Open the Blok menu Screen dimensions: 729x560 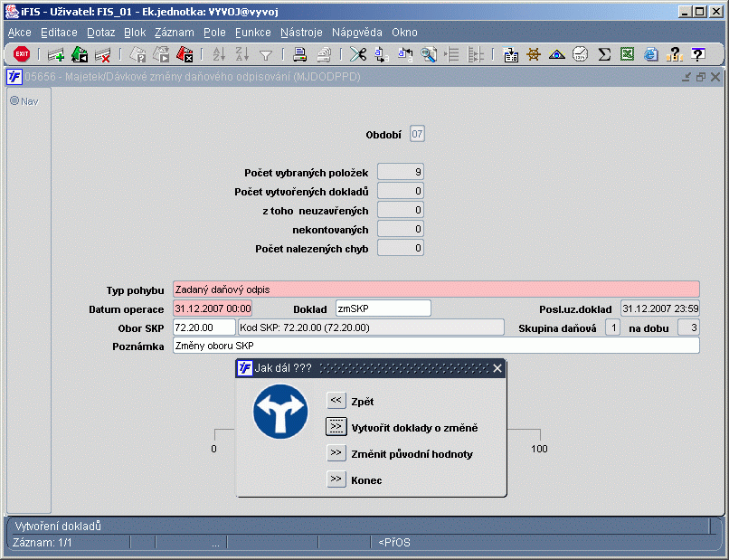(x=135, y=33)
